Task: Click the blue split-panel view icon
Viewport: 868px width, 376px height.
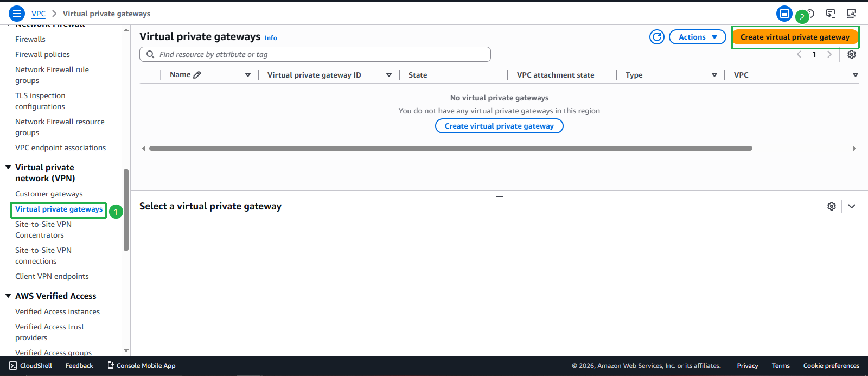Action: coord(784,14)
